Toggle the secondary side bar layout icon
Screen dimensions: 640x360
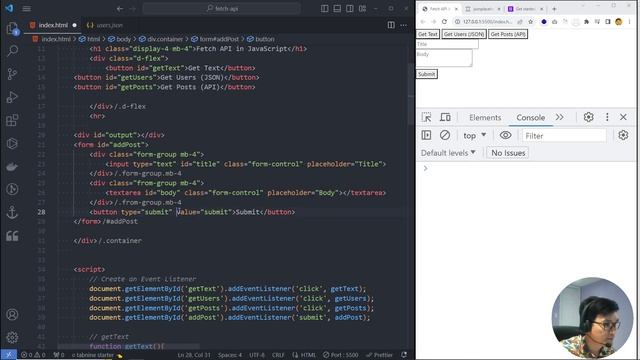tap(350, 8)
